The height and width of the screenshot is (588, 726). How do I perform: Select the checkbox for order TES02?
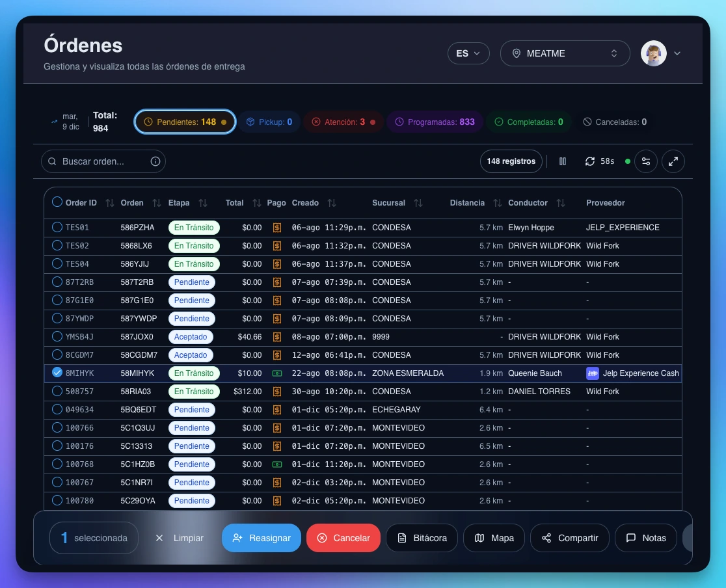tap(57, 246)
